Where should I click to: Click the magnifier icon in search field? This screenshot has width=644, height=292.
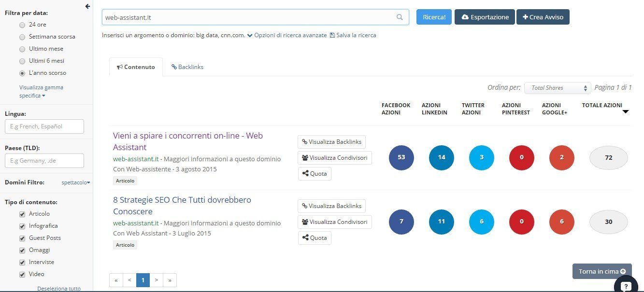(400, 17)
